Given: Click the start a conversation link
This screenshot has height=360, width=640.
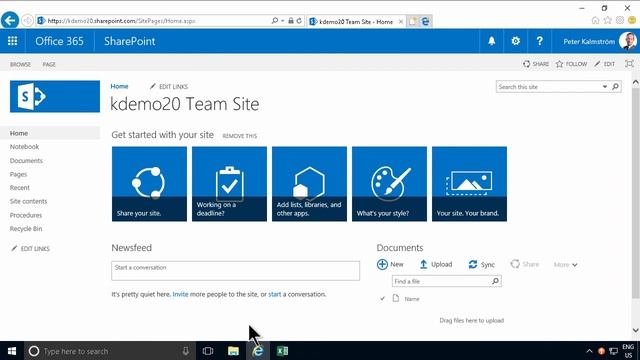Looking at the screenshot, I should 275,294.
